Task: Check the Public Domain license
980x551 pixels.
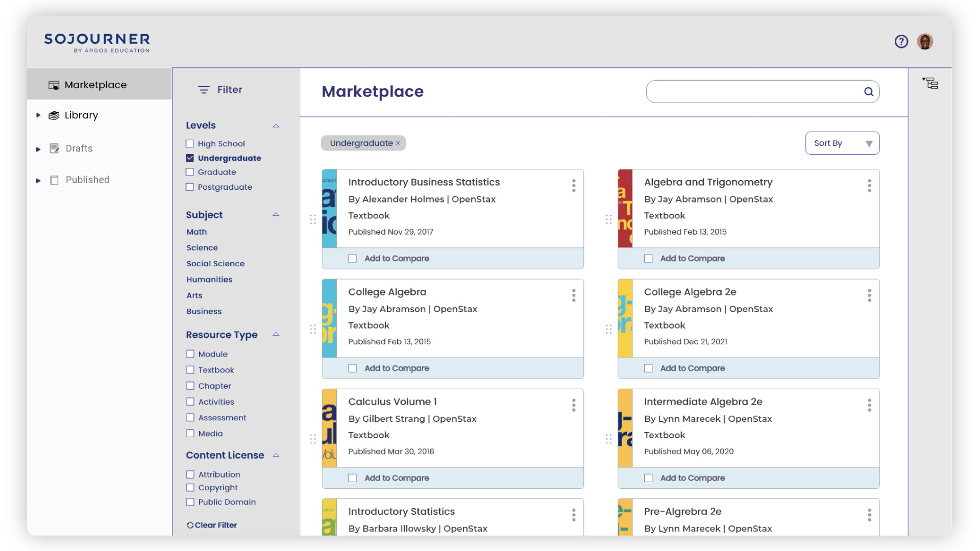Action: (x=190, y=502)
